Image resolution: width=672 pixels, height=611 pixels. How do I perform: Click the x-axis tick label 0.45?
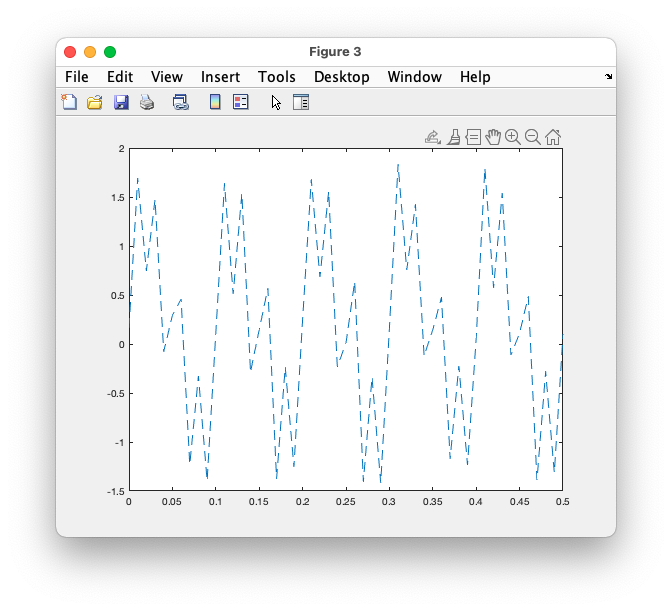[x=519, y=501]
